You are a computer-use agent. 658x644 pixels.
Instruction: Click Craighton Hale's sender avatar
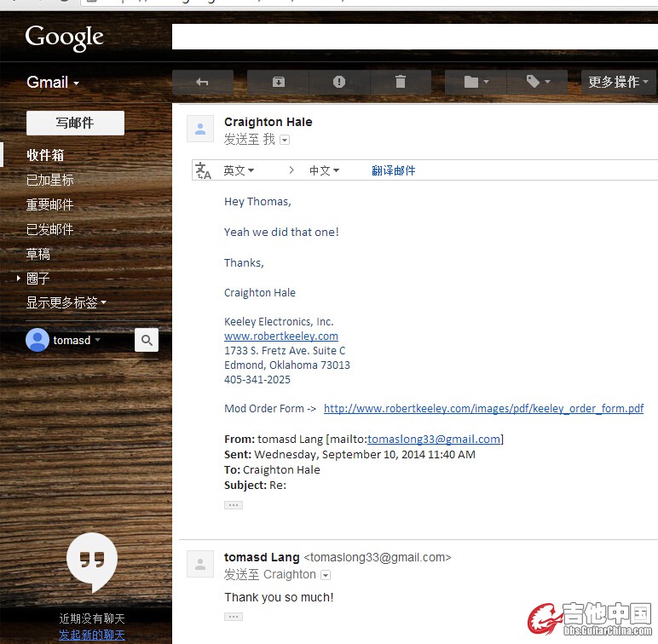click(200, 129)
